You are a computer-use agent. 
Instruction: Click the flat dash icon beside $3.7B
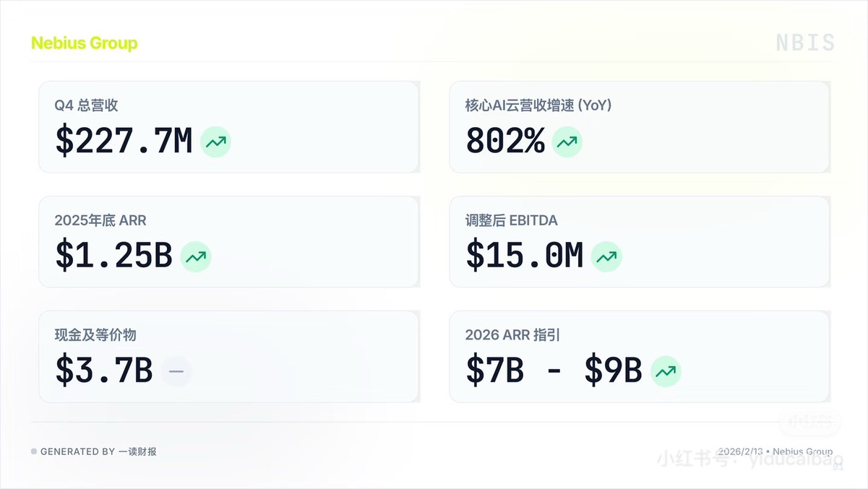(176, 371)
